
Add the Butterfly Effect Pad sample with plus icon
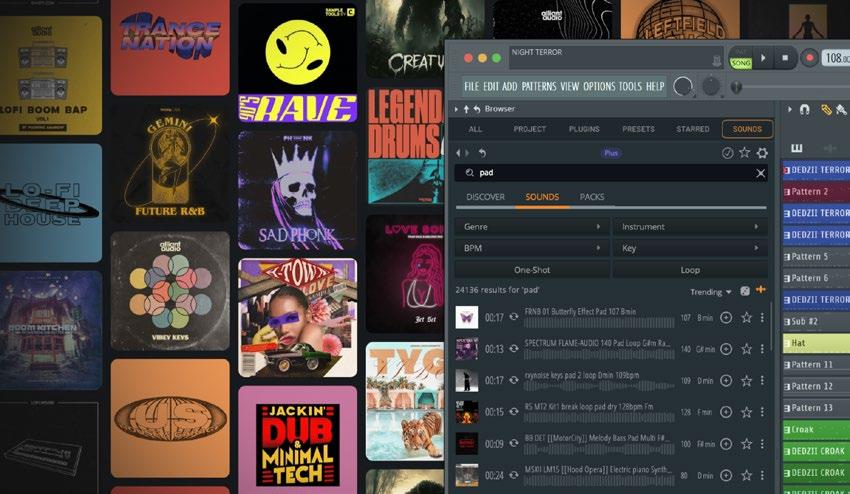tap(726, 317)
